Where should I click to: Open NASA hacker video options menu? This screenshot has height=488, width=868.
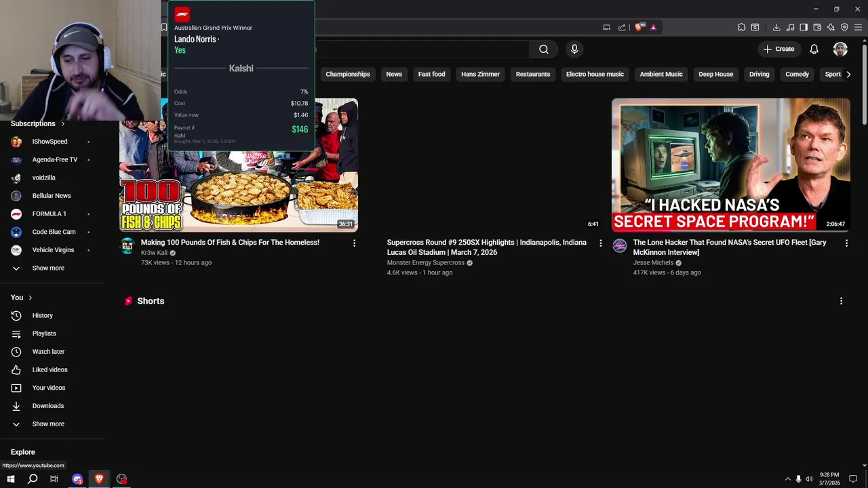(846, 243)
